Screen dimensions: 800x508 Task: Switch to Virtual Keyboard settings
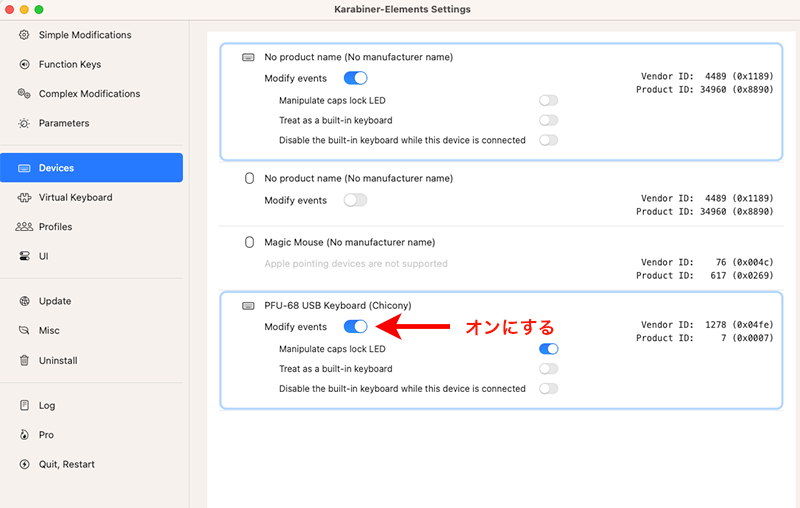(76, 197)
